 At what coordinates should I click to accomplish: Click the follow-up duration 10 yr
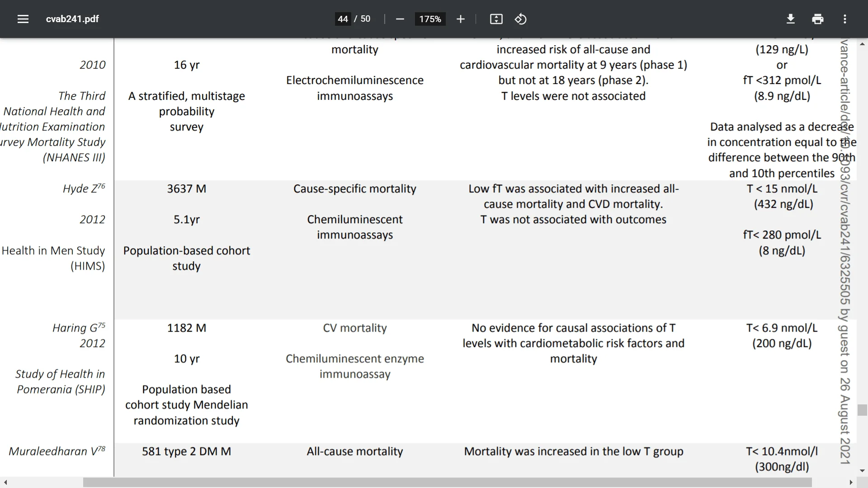[x=187, y=358]
